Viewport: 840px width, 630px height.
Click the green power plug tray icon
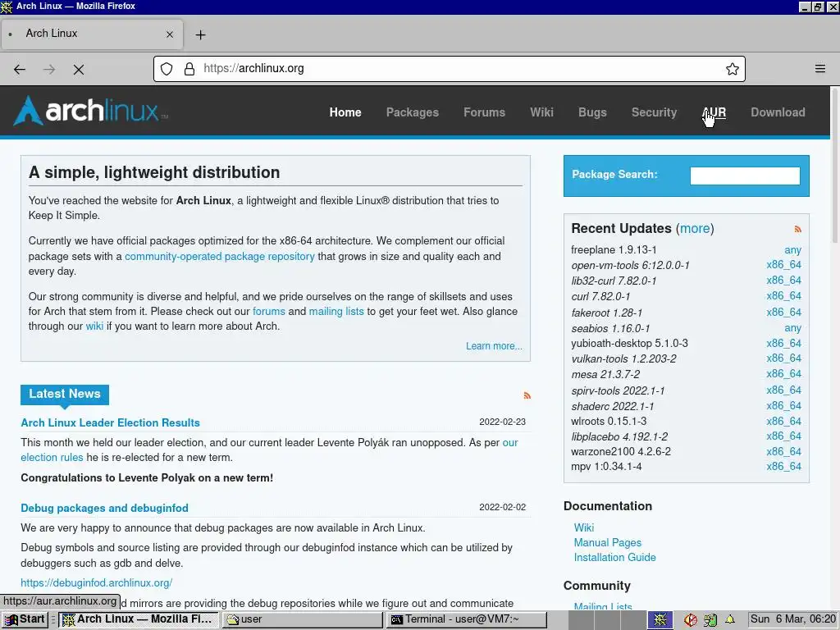coord(710,620)
